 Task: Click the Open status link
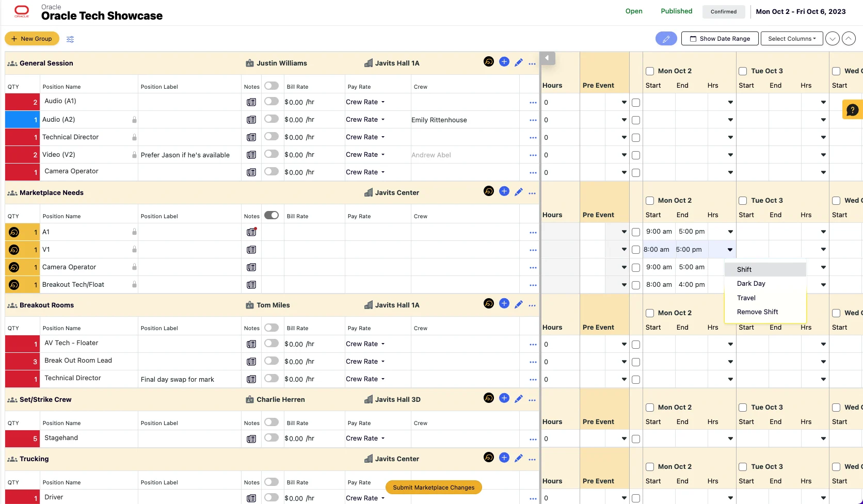click(634, 11)
